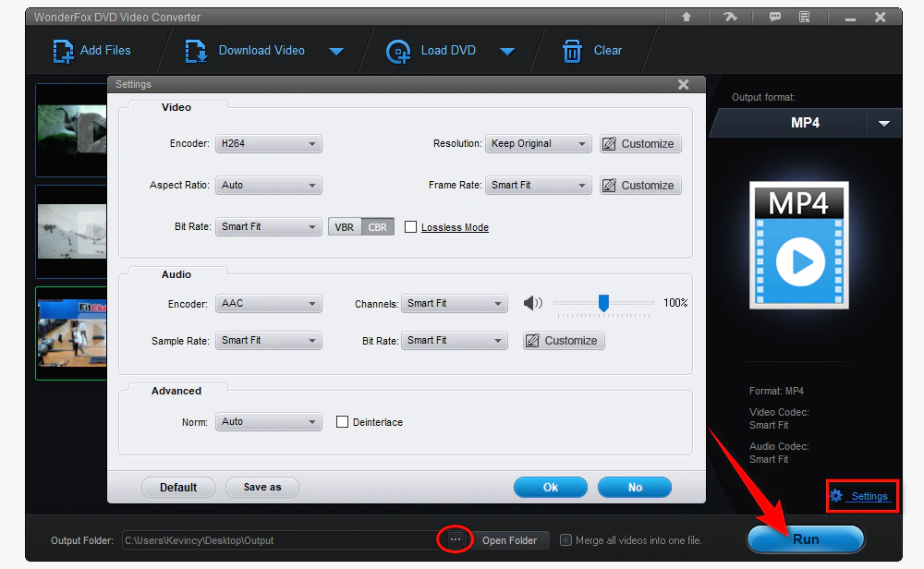Start conversion with Run button
The width and height of the screenshot is (924, 569).
pyautogui.click(x=806, y=539)
